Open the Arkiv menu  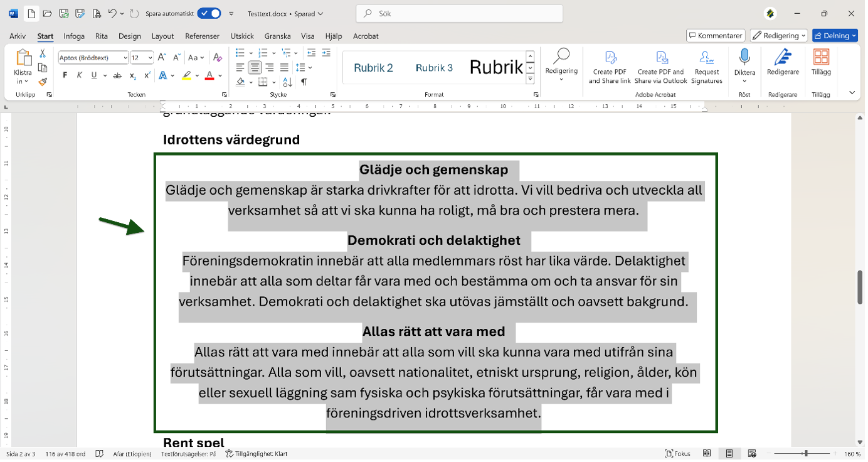(x=18, y=36)
